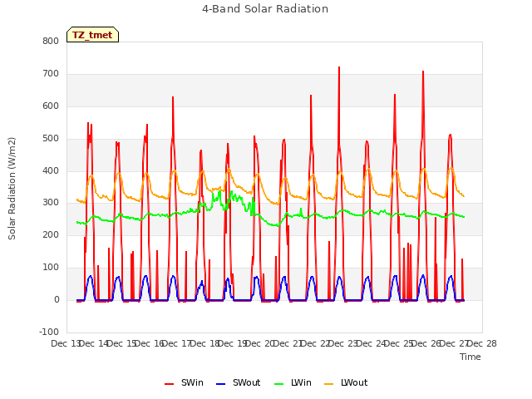Click the Solar Radiation (W/m2) axis label
Viewport: 532px width, 399px height.
pos(12,189)
